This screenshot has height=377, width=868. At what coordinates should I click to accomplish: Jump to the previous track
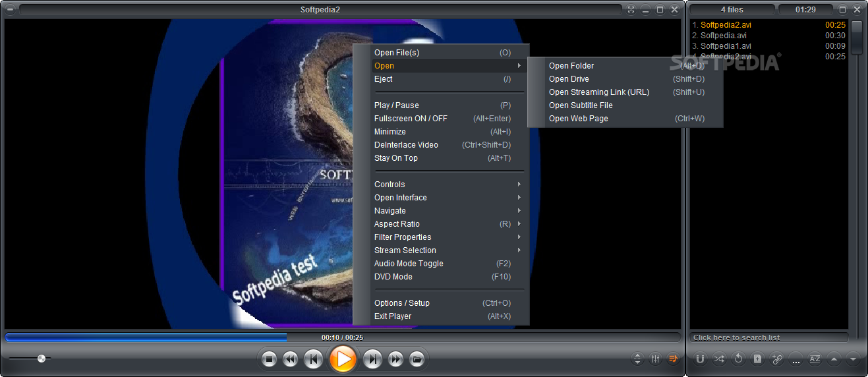tap(314, 359)
